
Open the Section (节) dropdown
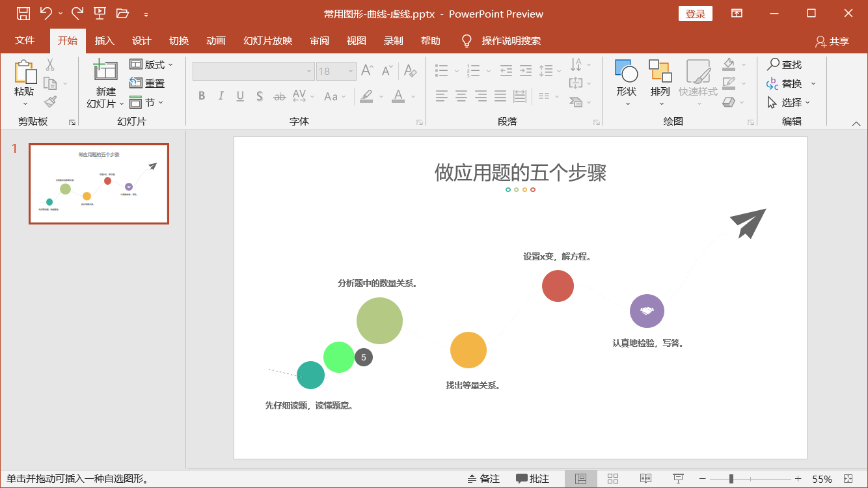(x=146, y=102)
